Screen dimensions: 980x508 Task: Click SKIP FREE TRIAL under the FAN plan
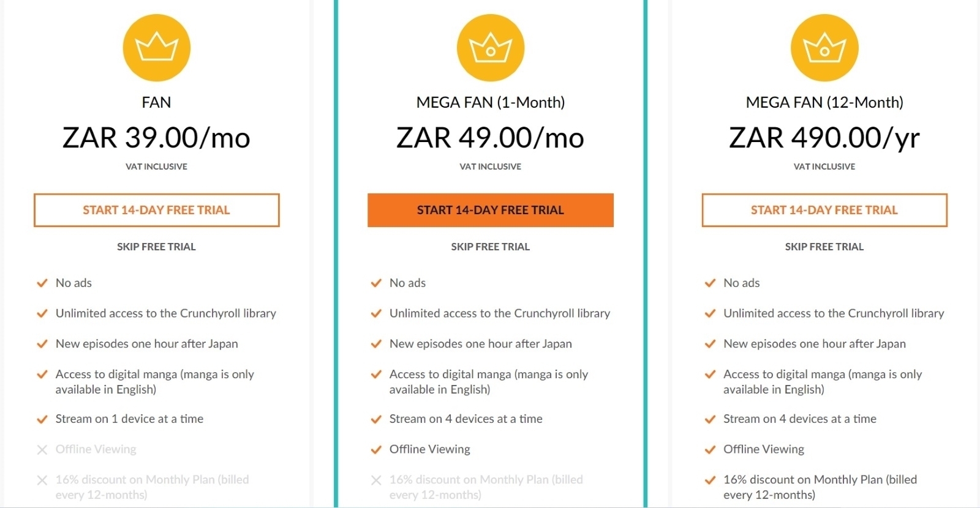156,247
